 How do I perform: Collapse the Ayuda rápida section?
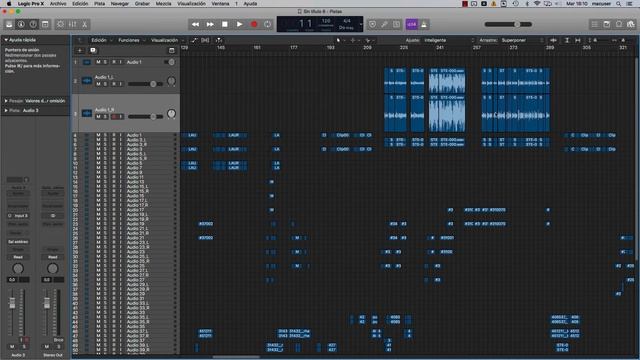tap(6, 40)
